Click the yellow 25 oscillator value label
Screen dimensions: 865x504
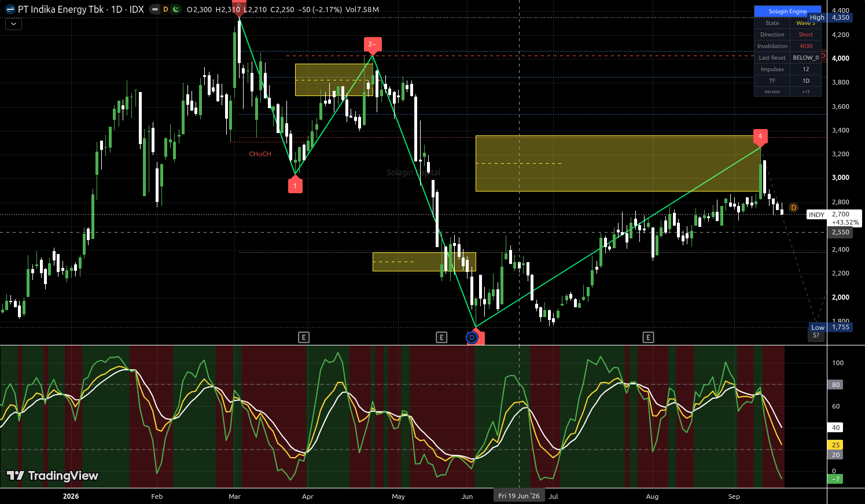[836, 445]
